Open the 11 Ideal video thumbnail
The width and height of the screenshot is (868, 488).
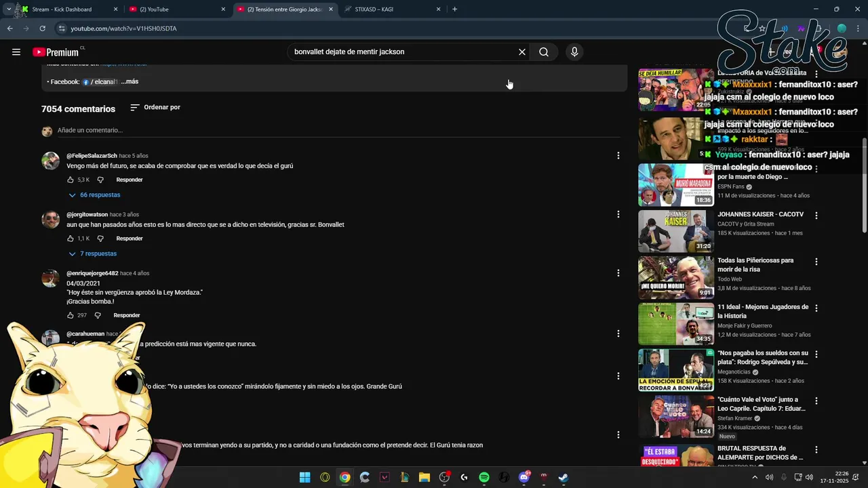(676, 324)
